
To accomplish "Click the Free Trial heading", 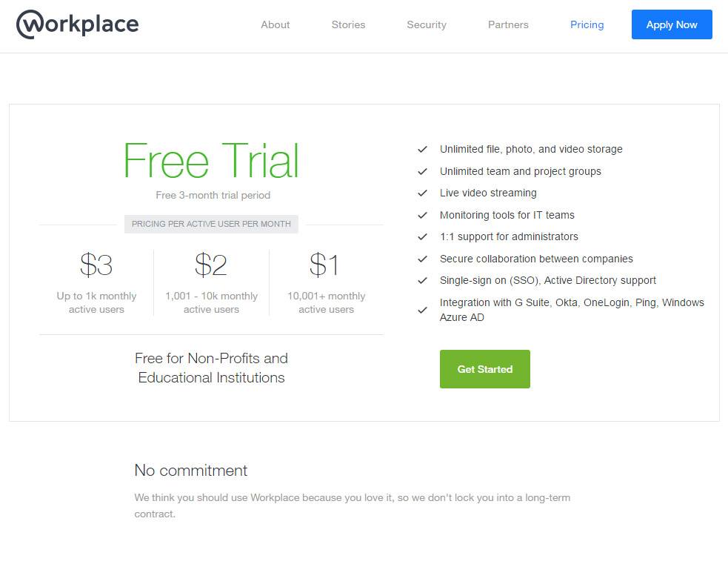I will (211, 161).
